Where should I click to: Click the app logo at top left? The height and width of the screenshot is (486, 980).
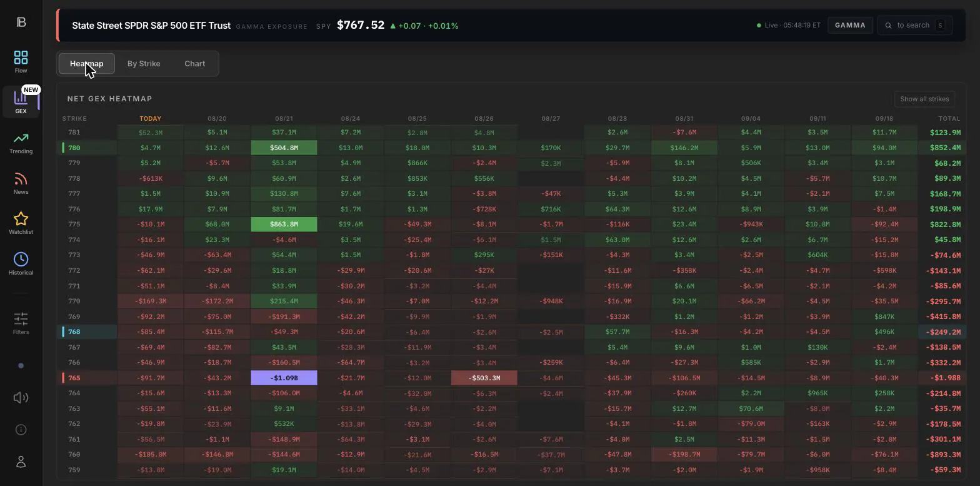click(x=21, y=22)
